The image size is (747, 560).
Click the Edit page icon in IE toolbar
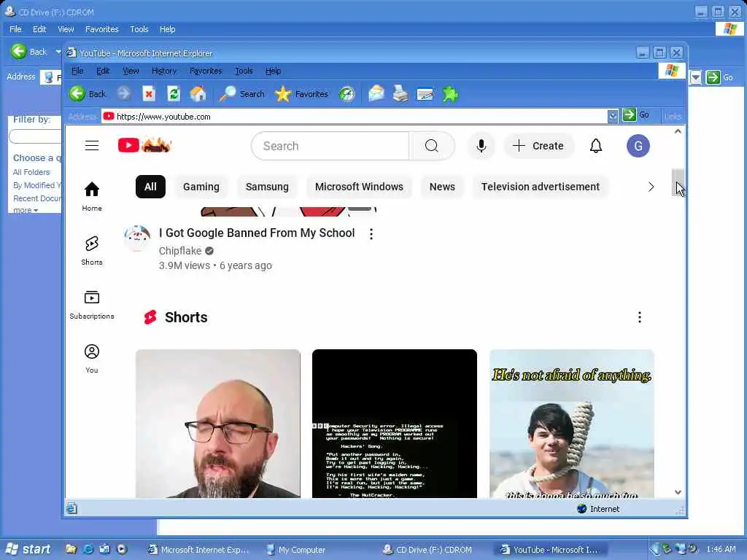[x=425, y=94]
